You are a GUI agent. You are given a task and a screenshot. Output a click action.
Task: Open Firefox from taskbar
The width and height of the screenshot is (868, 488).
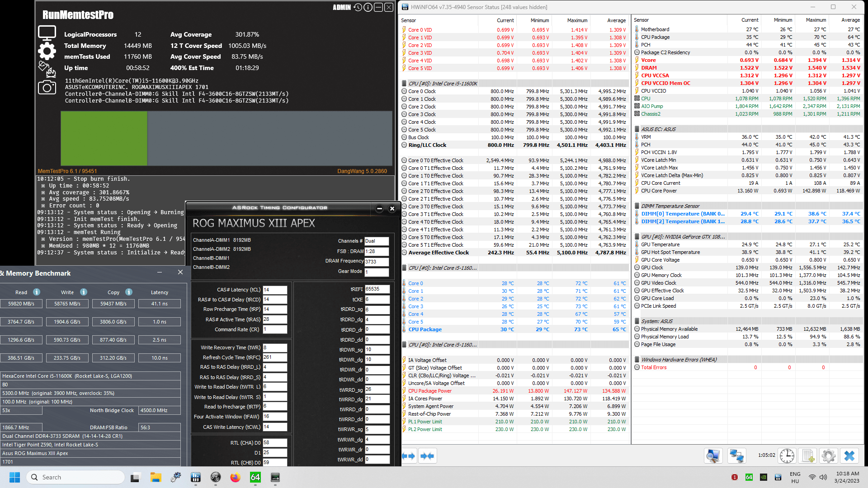point(235,477)
